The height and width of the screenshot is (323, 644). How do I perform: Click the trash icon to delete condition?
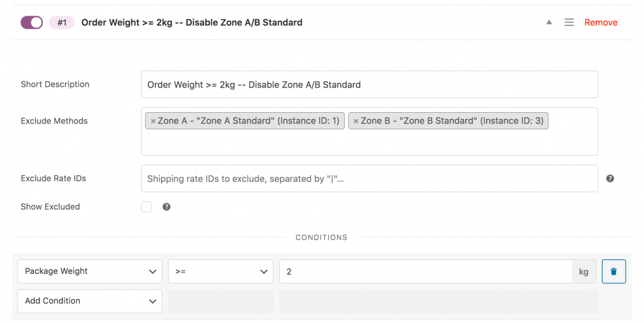pos(614,271)
